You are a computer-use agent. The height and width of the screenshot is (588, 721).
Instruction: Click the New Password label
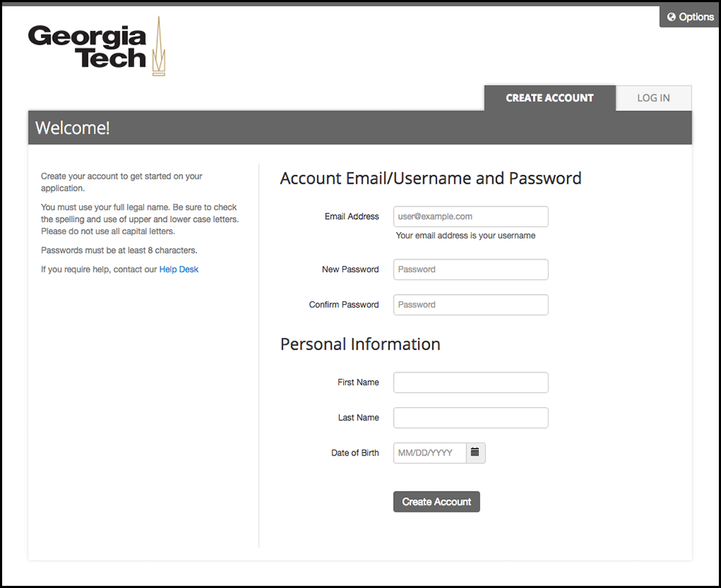pos(350,269)
